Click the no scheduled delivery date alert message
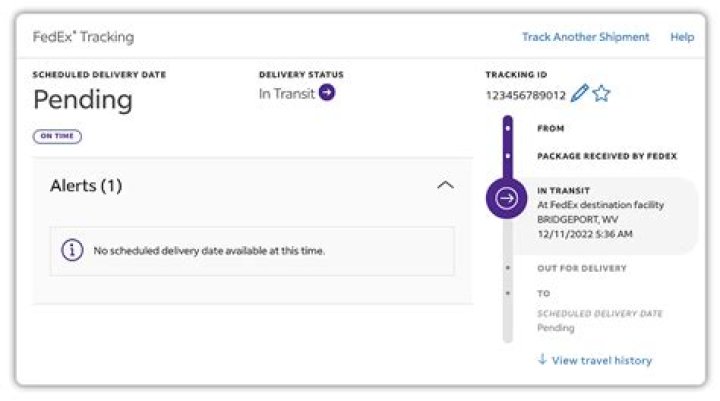This screenshot has width=720, height=401. 209,251
